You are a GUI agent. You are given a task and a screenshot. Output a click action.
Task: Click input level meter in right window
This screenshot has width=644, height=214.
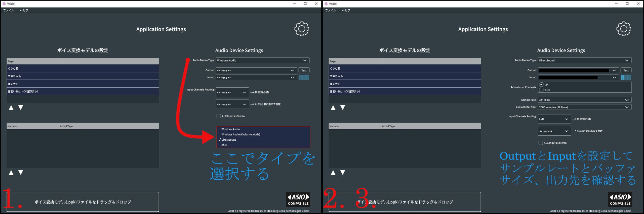click(x=626, y=77)
